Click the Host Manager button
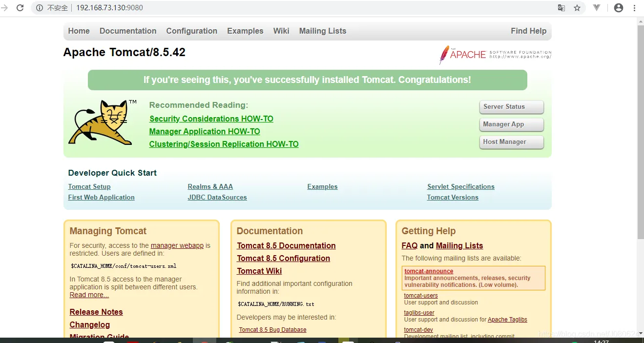This screenshot has width=644, height=343. (x=511, y=142)
